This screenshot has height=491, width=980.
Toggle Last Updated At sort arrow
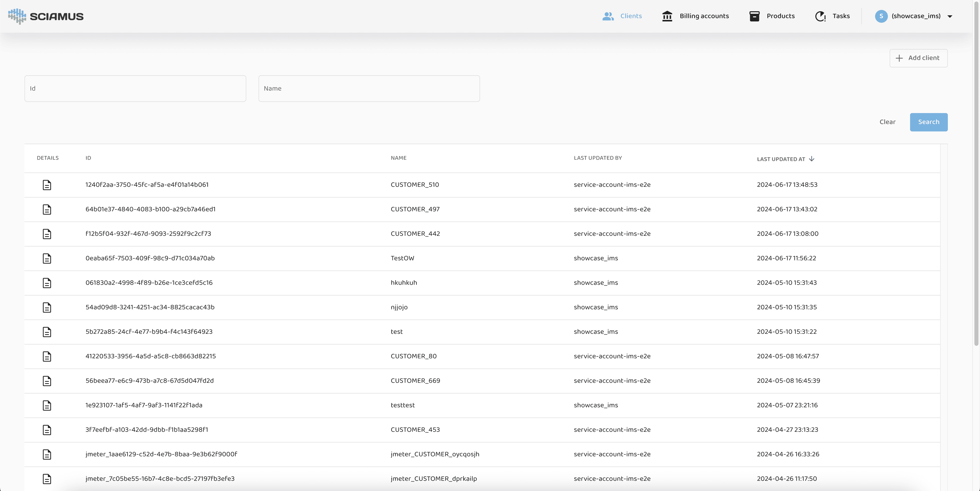tap(812, 159)
